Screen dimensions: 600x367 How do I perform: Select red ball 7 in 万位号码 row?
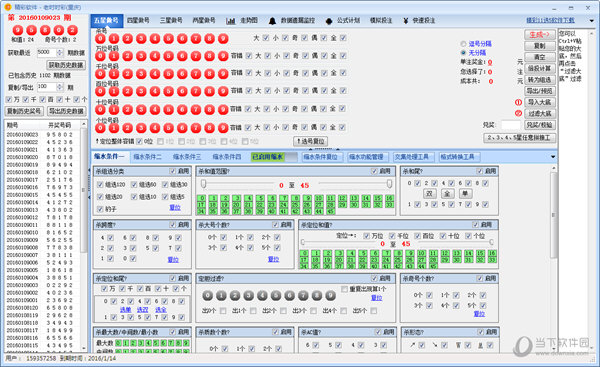click(x=196, y=56)
